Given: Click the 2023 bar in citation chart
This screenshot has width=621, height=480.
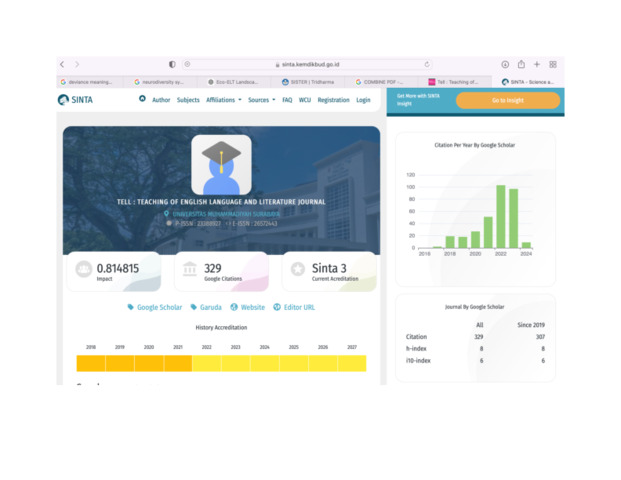Looking at the screenshot, I should pyautogui.click(x=513, y=219).
